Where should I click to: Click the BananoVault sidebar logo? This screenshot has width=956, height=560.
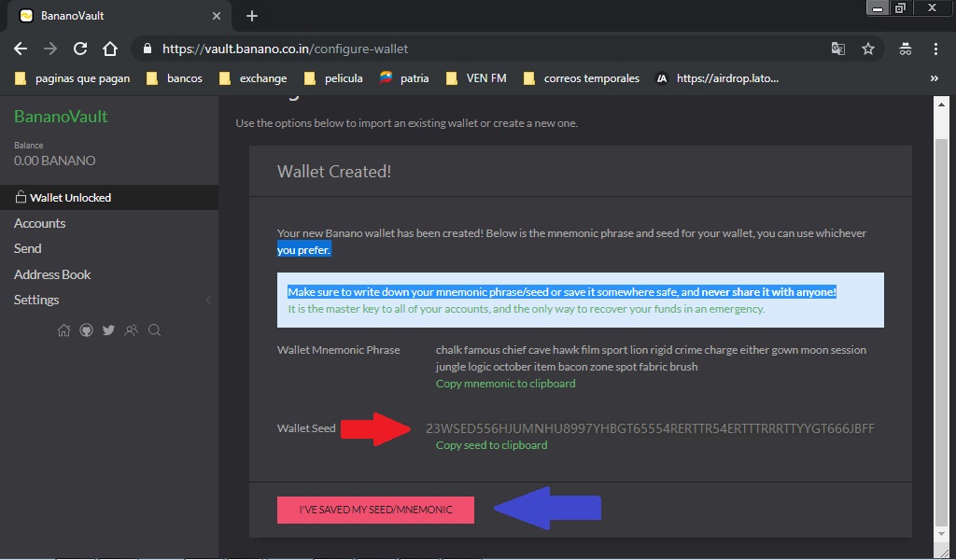tap(61, 116)
